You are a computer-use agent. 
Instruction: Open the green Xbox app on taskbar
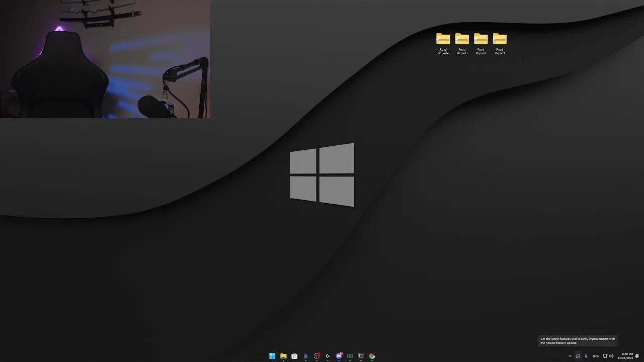(x=350, y=356)
